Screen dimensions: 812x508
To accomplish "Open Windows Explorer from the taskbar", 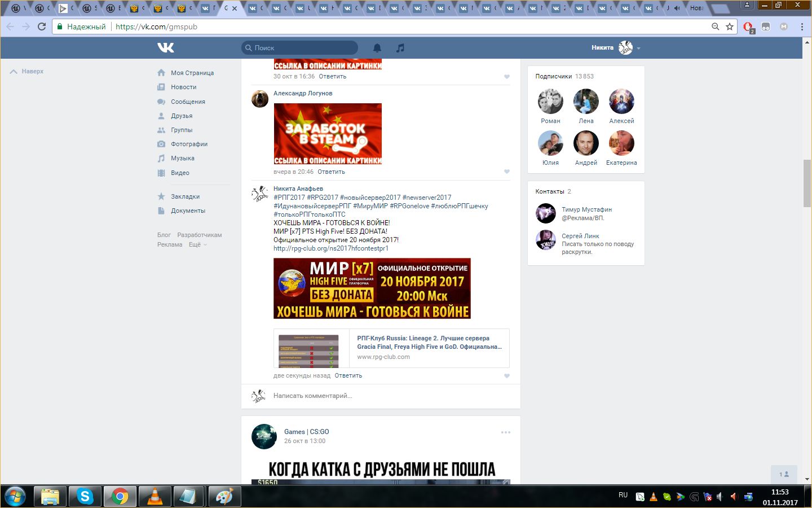I will [50, 497].
